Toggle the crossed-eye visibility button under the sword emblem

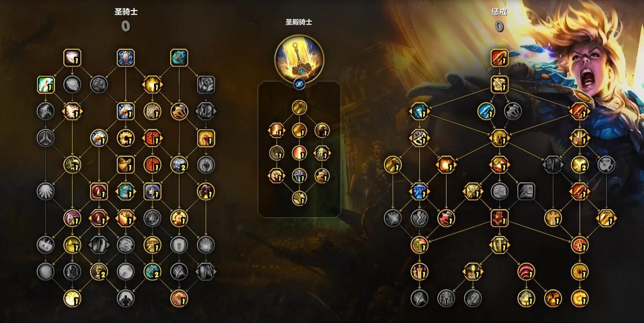299,84
